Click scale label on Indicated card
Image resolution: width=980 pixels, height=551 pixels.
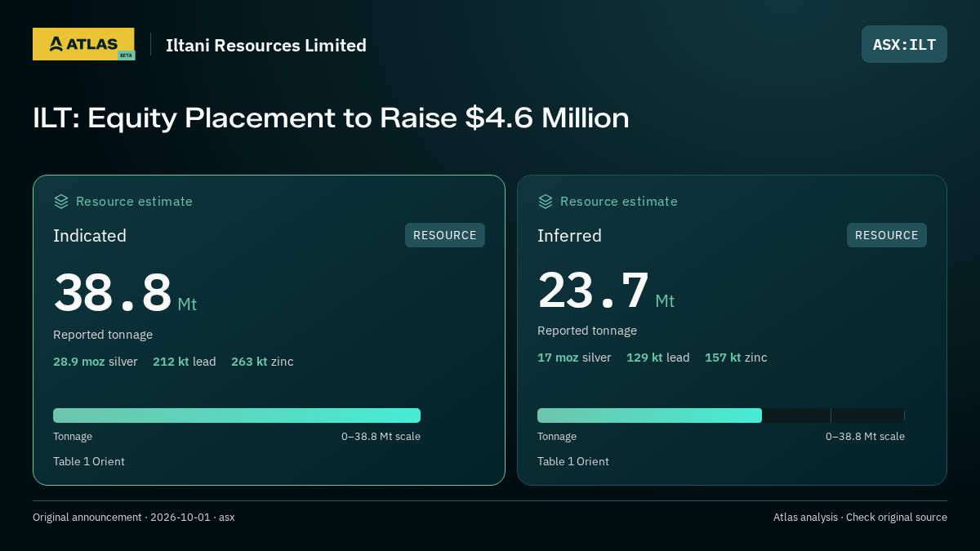[x=381, y=437]
